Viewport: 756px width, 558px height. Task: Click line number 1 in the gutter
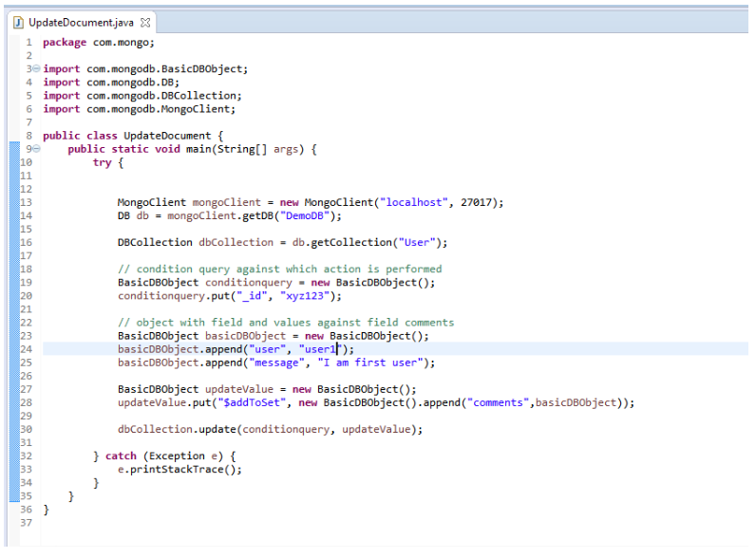point(28,43)
